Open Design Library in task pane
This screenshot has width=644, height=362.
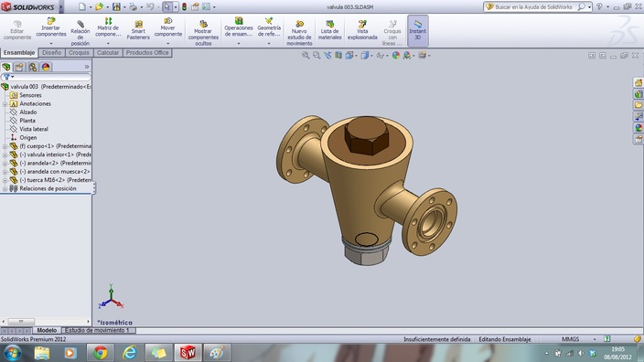pos(639,94)
